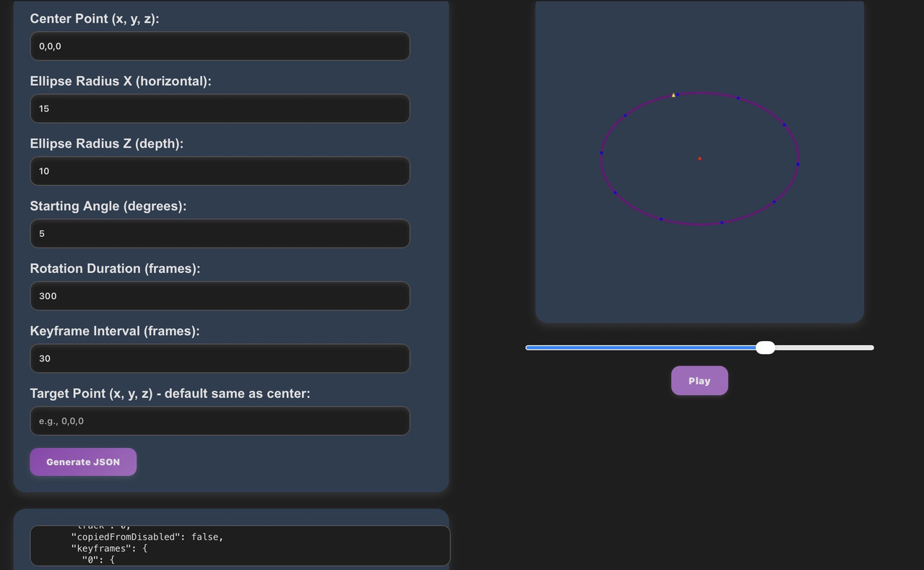Click the "Starting Angle (degrees):" label
The height and width of the screenshot is (570, 924).
coord(108,206)
